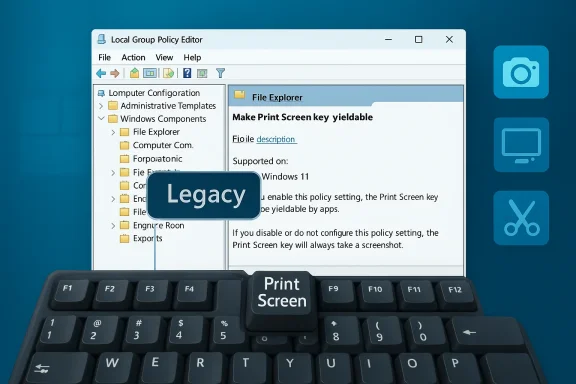
Task: Click the Show/Hide console tree icon
Action: (150, 73)
